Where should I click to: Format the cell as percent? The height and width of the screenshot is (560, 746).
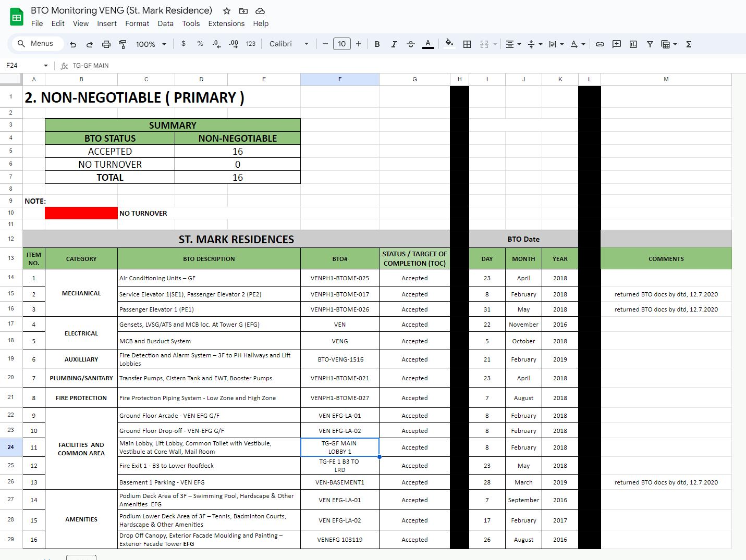[200, 44]
